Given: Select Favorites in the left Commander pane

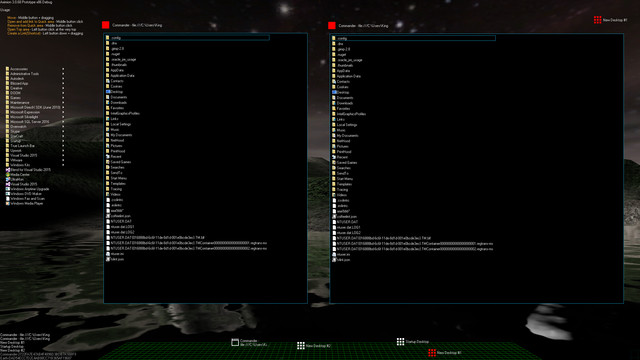Looking at the screenshot, I should [117, 108].
